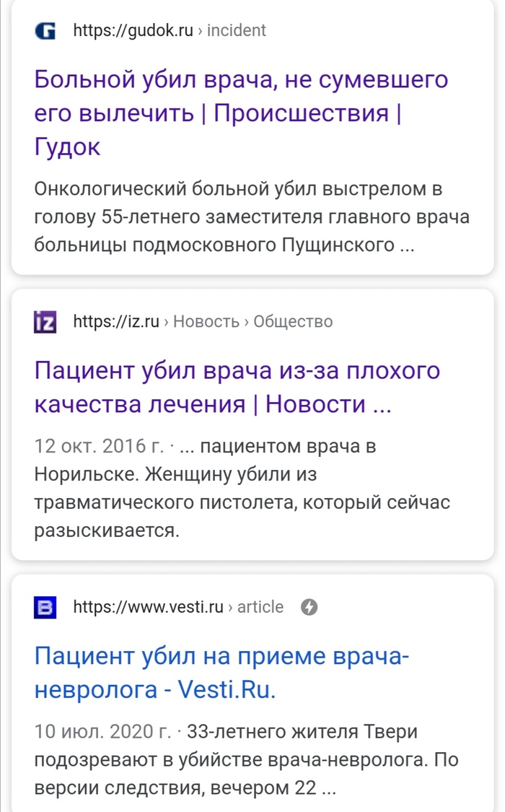This screenshot has width=505, height=812.
Task: Click the word 'Гудок' ending first headline
Action: [67, 147]
